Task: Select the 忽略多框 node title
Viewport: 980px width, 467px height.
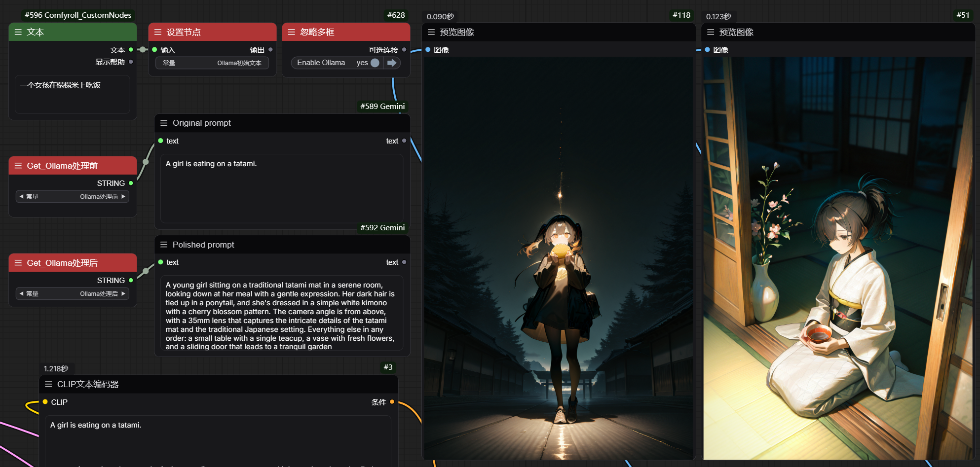Action: click(317, 32)
